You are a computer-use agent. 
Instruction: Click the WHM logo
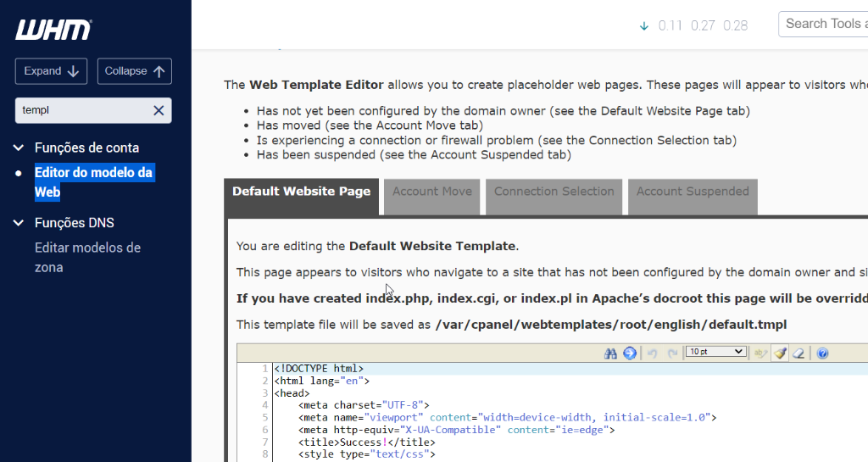[53, 30]
